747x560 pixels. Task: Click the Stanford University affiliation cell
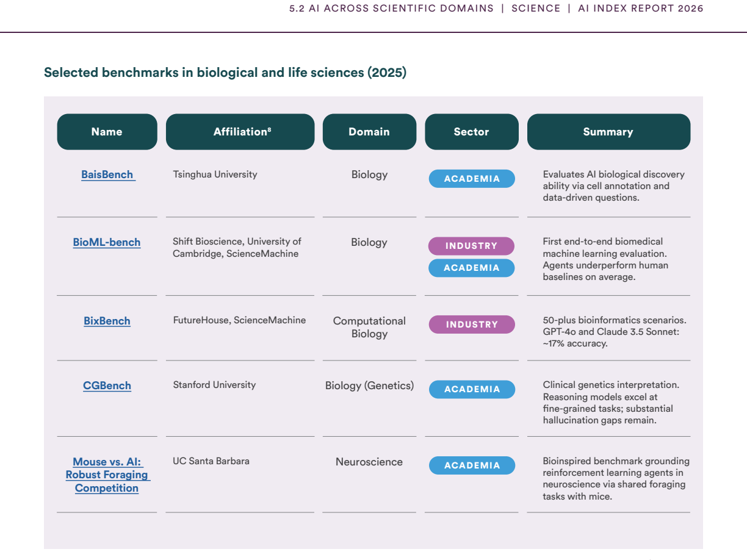[x=214, y=385]
